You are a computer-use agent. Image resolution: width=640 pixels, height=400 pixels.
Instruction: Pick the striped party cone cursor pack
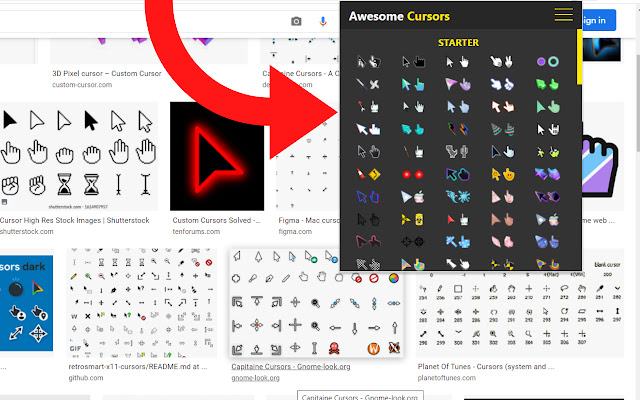point(502,129)
